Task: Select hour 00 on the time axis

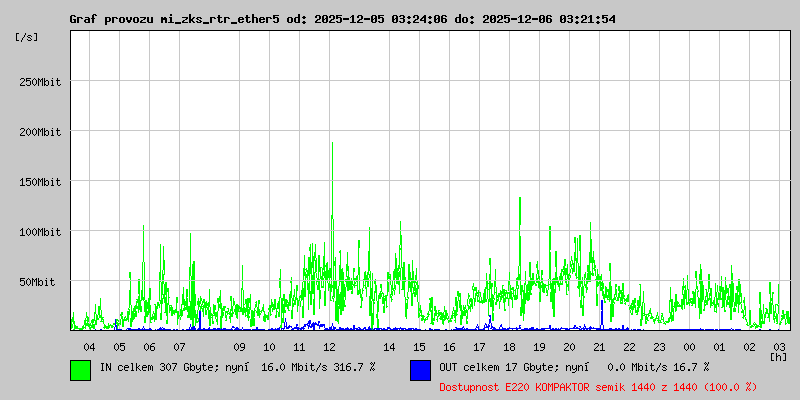Action: coord(689,346)
